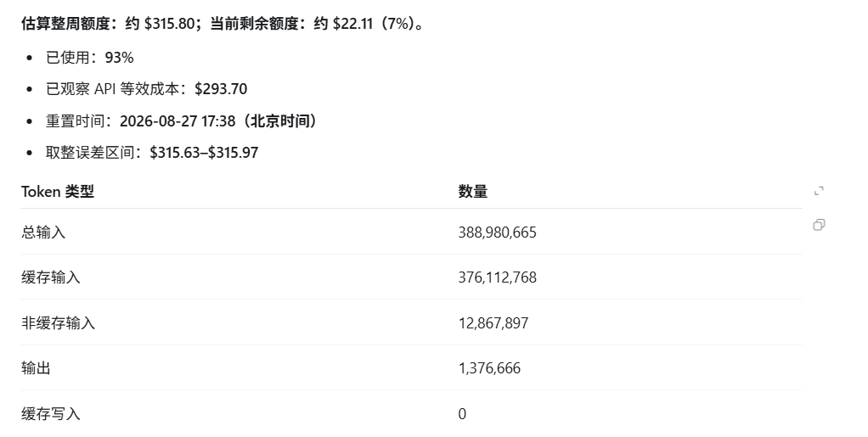Expand the table to fullscreen view
This screenshot has width=868, height=437.
pos(819,191)
